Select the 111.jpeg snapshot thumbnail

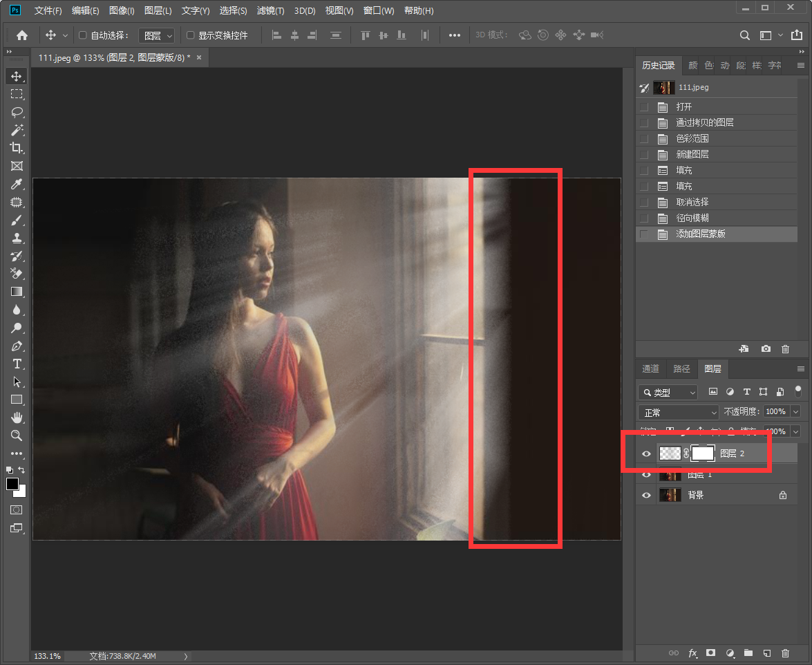pyautogui.click(x=664, y=88)
